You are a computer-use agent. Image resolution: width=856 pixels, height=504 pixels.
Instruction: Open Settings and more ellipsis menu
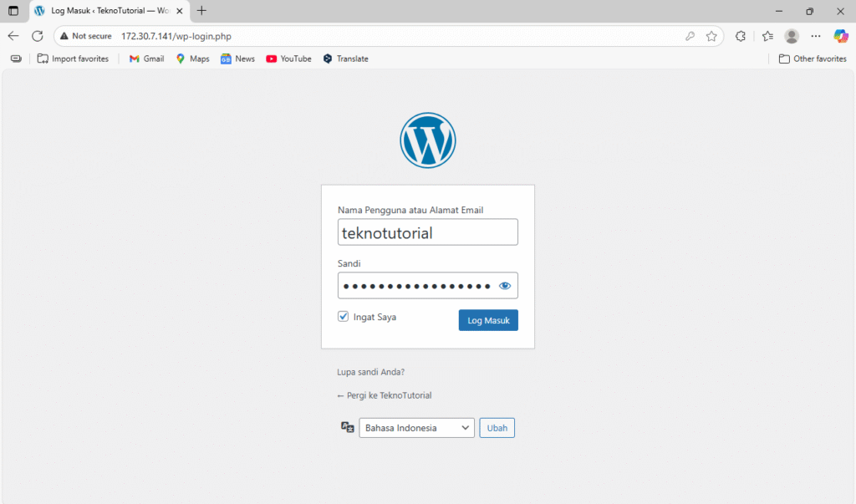816,36
